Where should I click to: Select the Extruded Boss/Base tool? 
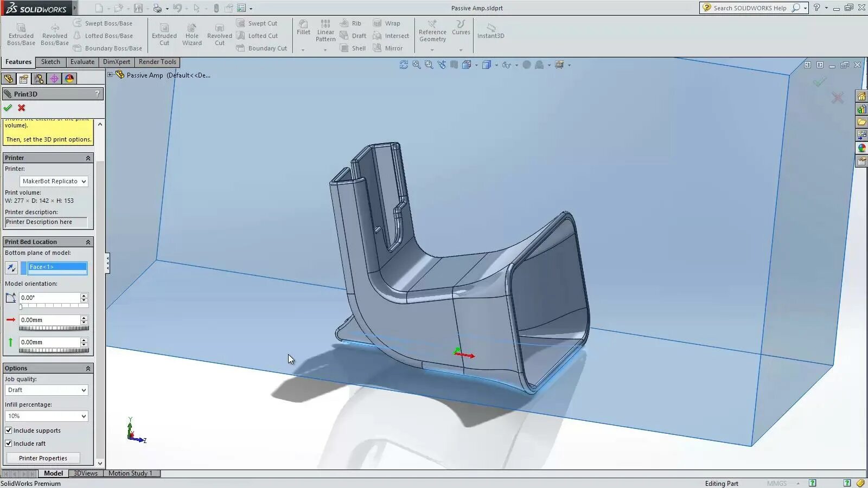pos(21,34)
